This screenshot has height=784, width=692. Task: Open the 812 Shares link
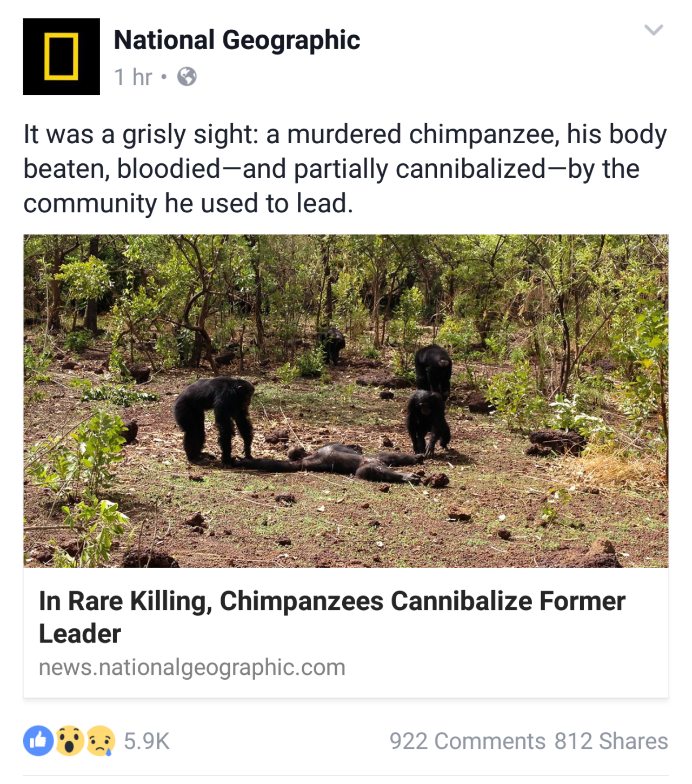(x=611, y=741)
